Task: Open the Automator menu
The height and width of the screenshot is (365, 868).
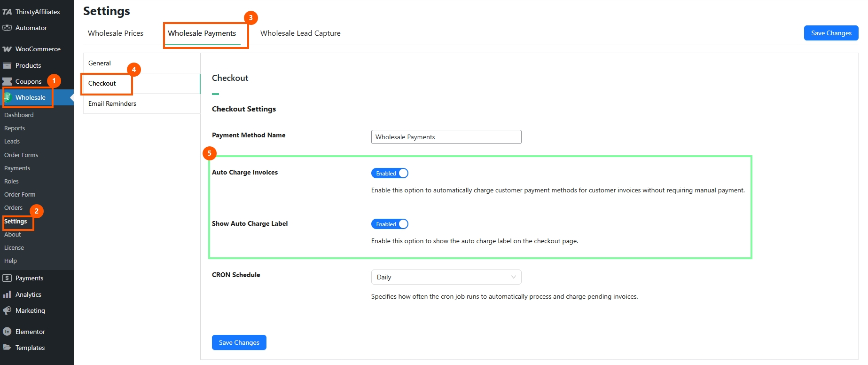Action: coord(37,28)
